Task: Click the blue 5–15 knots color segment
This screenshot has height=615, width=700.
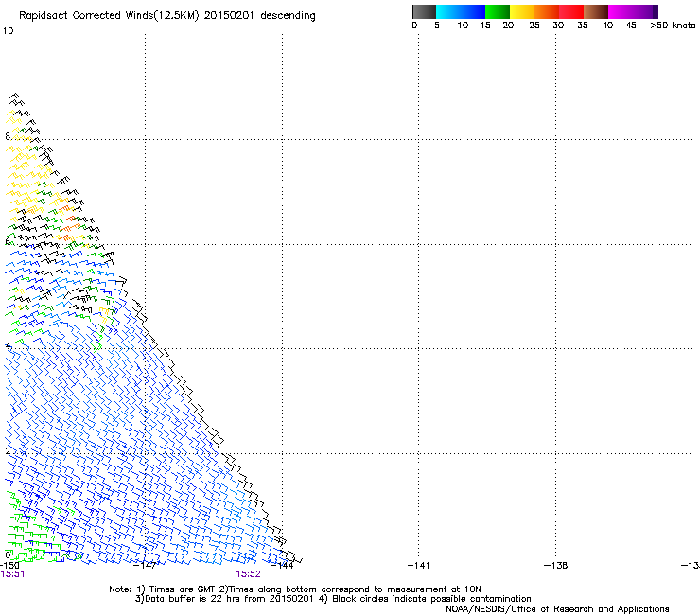Action: click(x=461, y=11)
